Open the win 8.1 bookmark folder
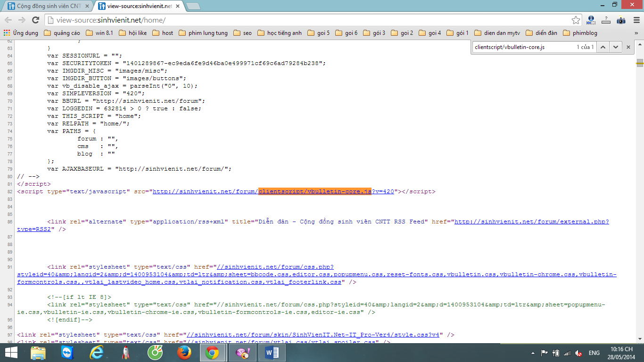 coord(99,33)
